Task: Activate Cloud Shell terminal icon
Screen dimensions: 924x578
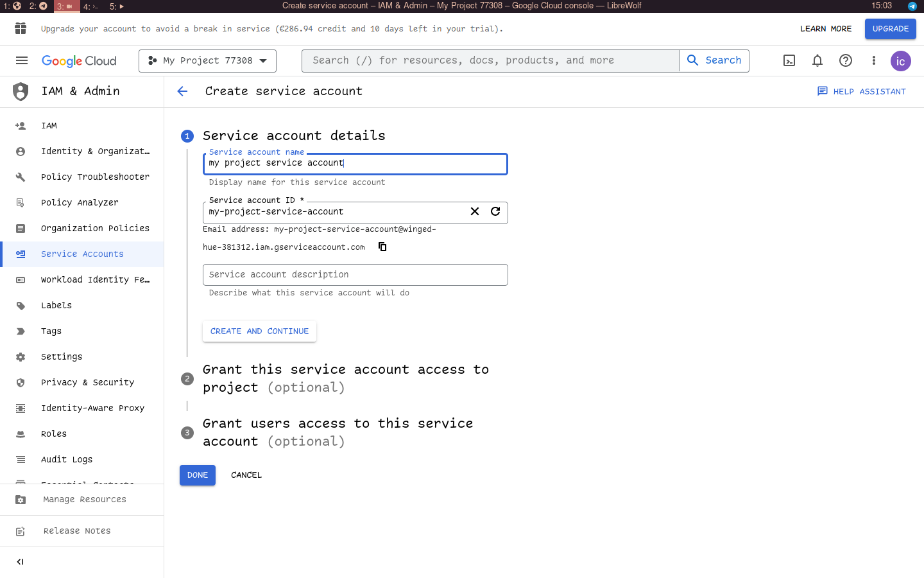Action: click(789, 60)
